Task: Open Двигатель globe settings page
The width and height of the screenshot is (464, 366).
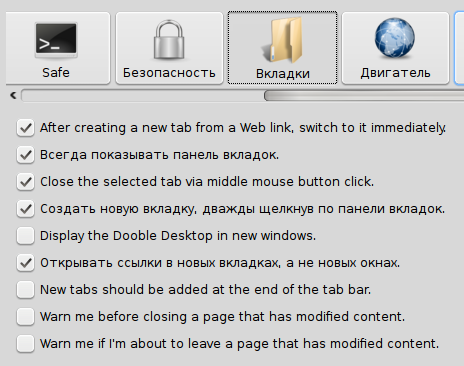Action: pyautogui.click(x=395, y=48)
